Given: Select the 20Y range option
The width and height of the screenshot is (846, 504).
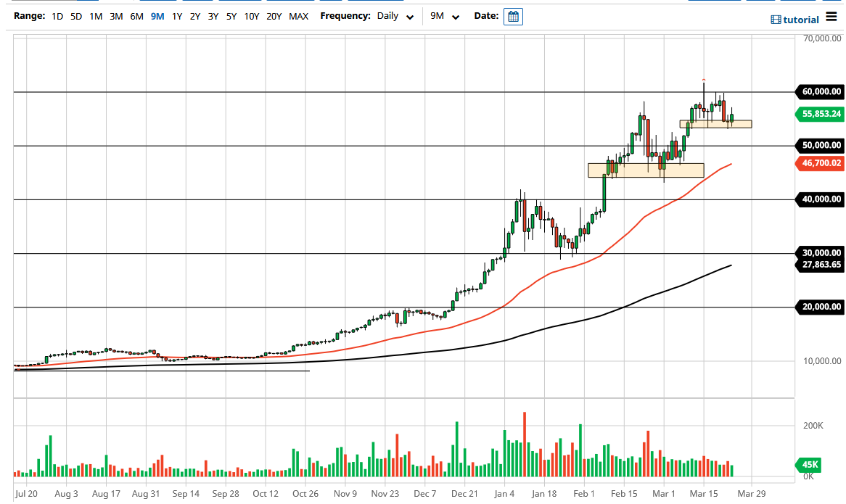Looking at the screenshot, I should 274,16.
